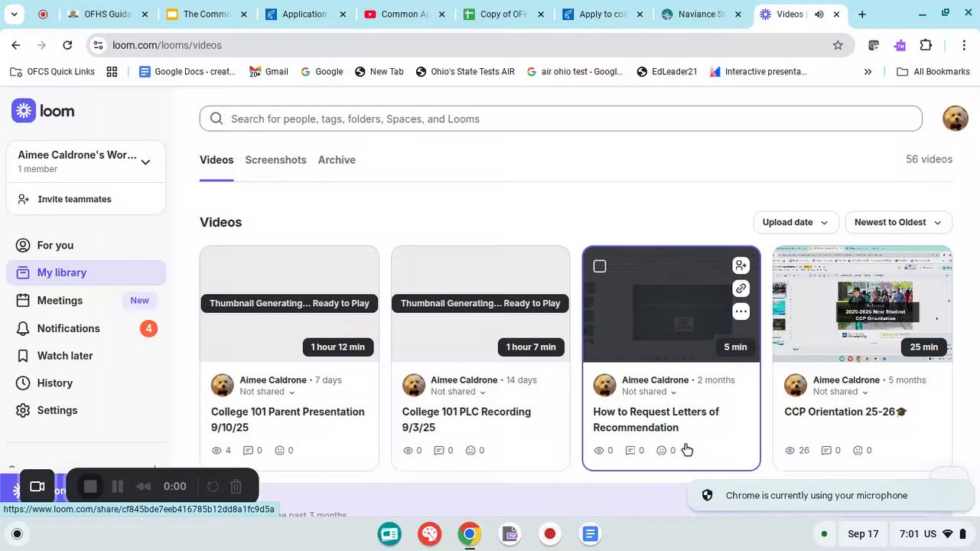
Task: Expand Not shared on Letters of Recommendation video
Action: [x=650, y=392]
